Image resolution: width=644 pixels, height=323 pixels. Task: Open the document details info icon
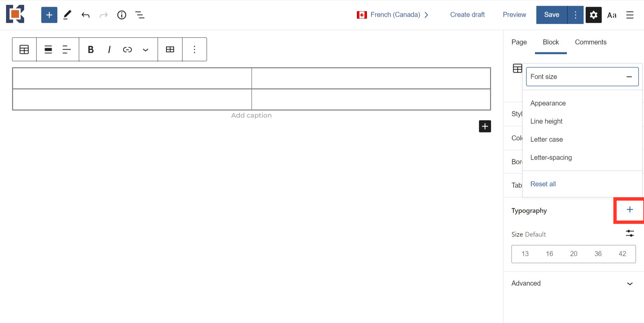(122, 15)
